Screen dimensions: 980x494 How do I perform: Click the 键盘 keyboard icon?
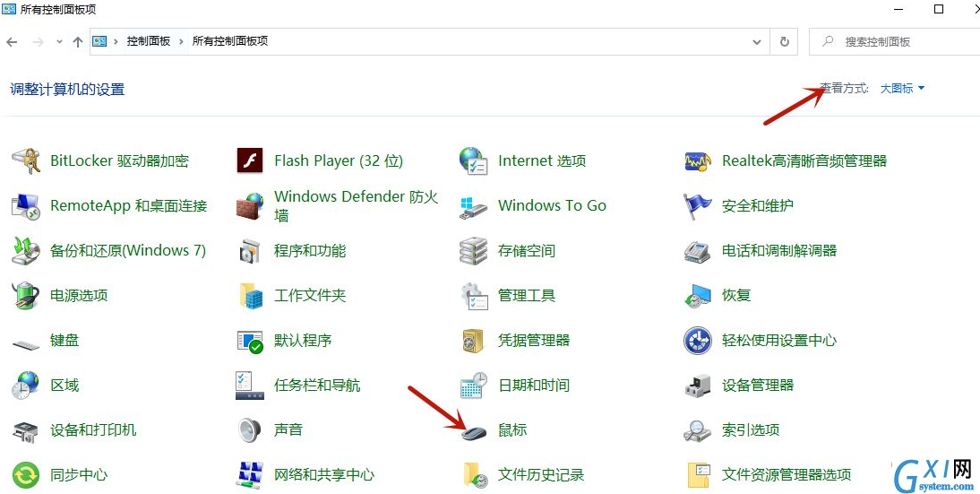click(25, 344)
